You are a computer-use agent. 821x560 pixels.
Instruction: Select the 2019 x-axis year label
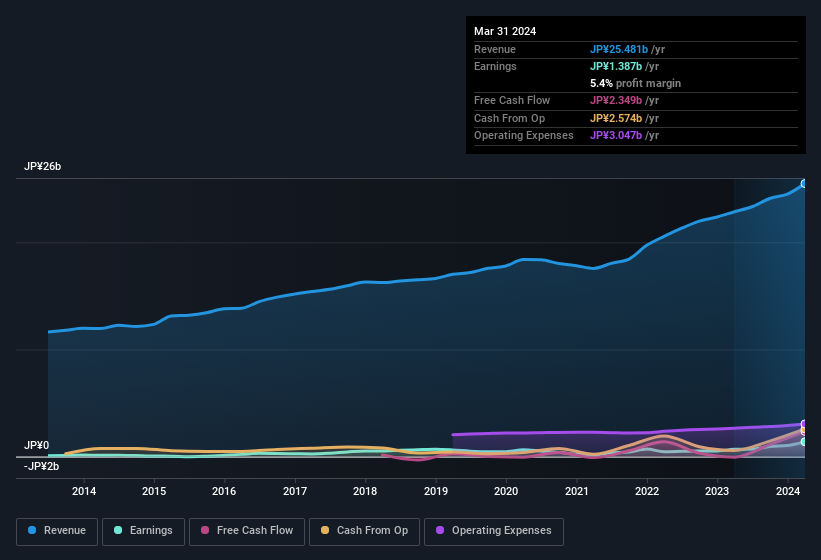click(x=436, y=491)
